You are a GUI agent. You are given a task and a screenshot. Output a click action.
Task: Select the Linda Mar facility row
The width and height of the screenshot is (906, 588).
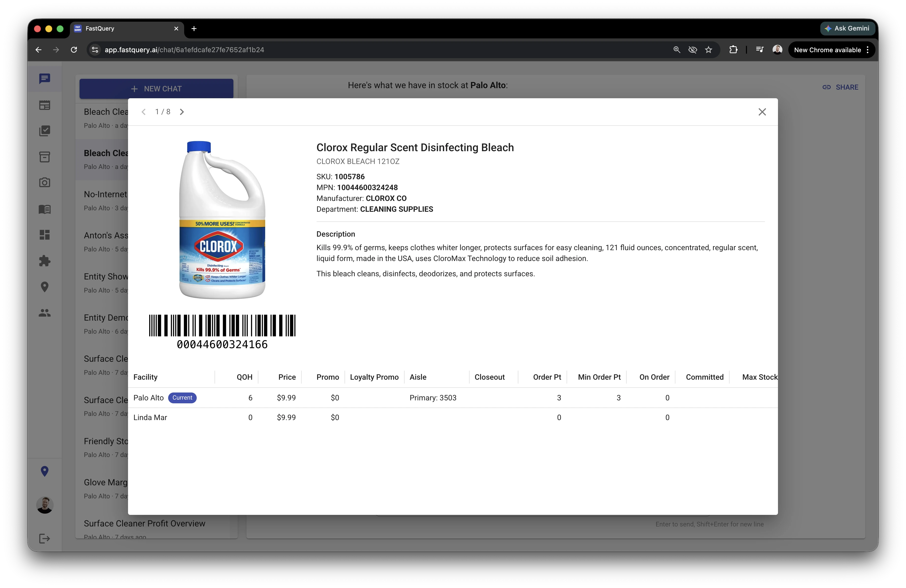[453, 417]
